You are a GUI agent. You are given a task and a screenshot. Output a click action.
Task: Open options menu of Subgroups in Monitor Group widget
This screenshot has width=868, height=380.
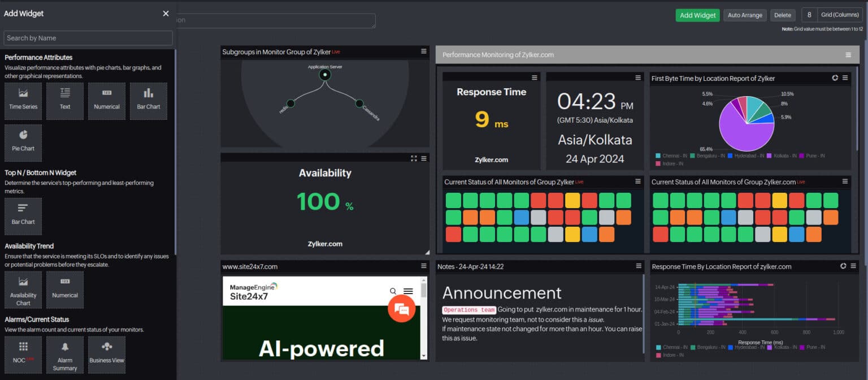(423, 51)
